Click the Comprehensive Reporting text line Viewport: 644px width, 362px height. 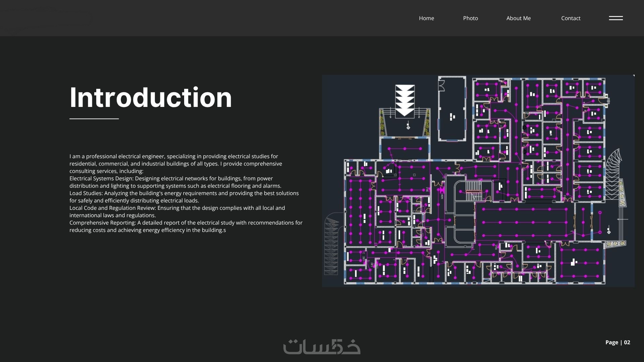pyautogui.click(x=186, y=223)
